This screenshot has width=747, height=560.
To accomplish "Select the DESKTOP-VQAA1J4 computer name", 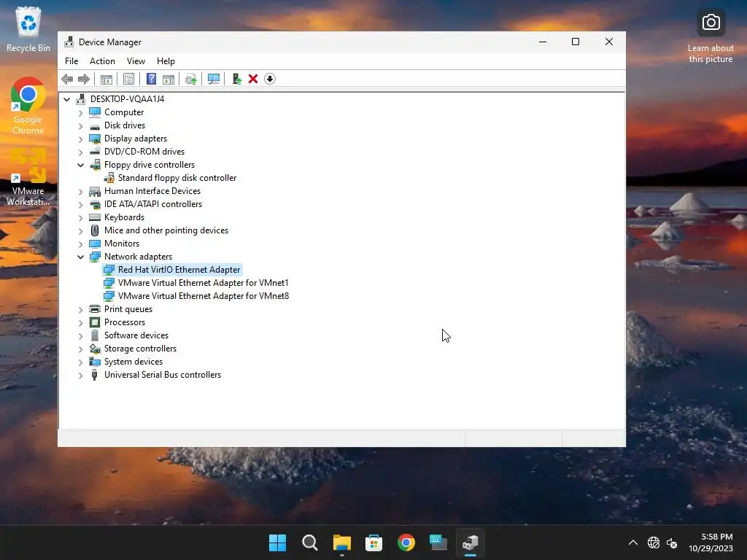I will pos(127,98).
